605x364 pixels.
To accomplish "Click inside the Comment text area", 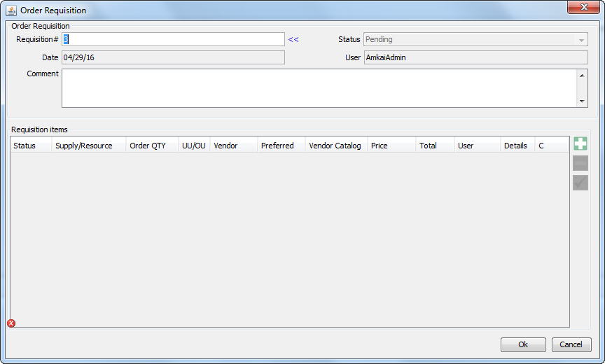I will (319, 88).
